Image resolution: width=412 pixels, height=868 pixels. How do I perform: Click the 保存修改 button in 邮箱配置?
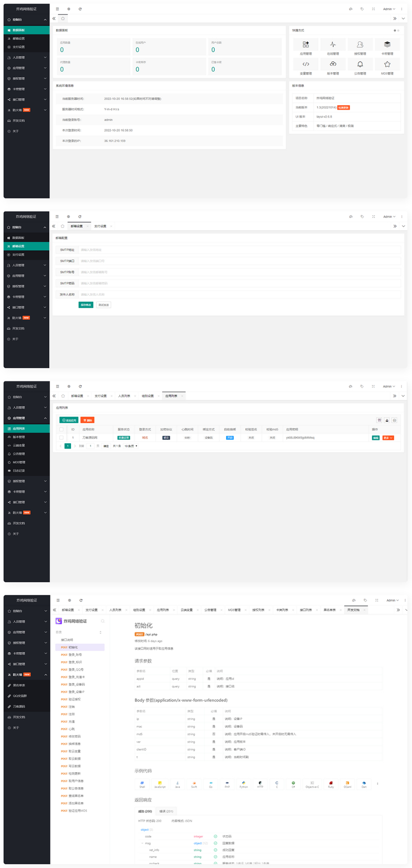[86, 305]
